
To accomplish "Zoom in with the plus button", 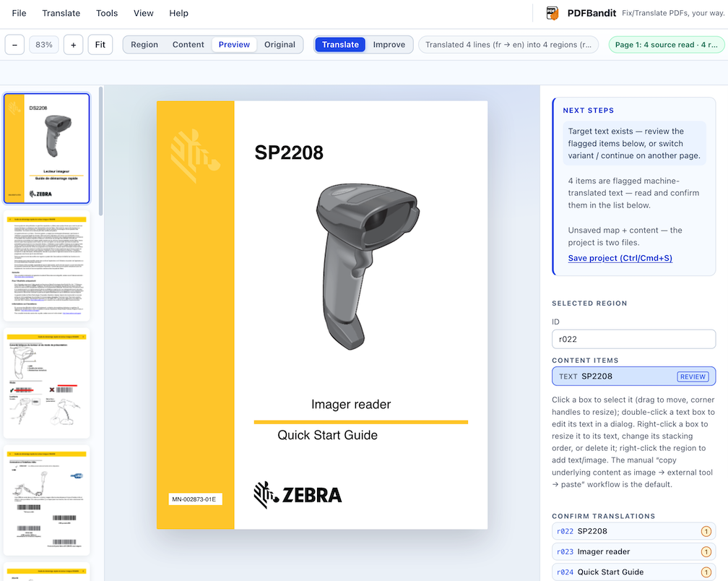I will [x=74, y=45].
